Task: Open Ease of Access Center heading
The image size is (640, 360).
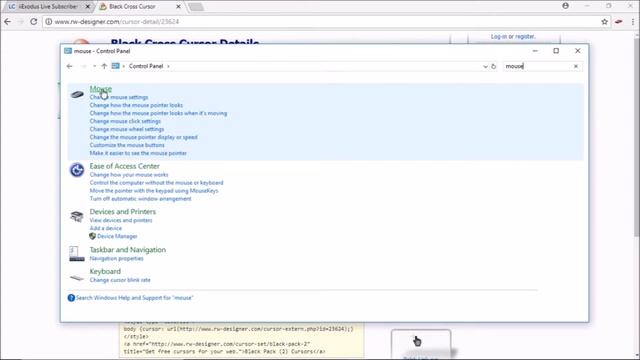Action: pos(124,166)
